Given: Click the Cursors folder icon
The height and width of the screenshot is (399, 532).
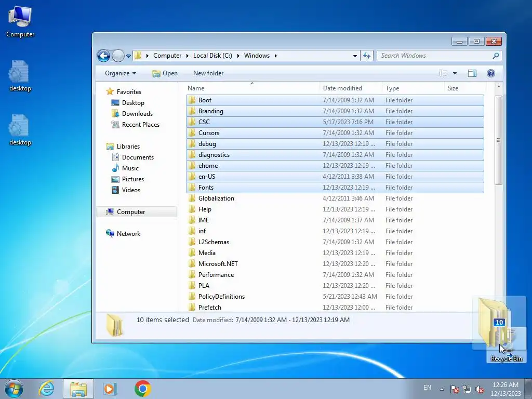Looking at the screenshot, I should [x=192, y=133].
